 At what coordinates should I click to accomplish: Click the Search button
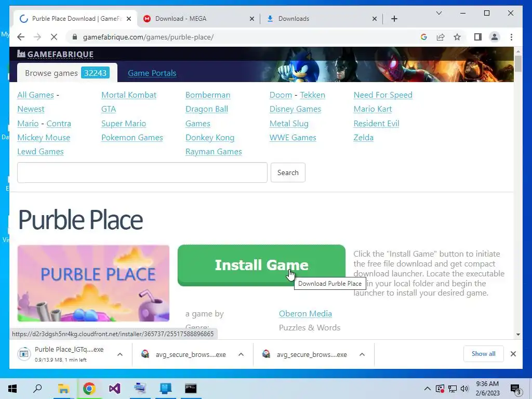[x=288, y=172]
